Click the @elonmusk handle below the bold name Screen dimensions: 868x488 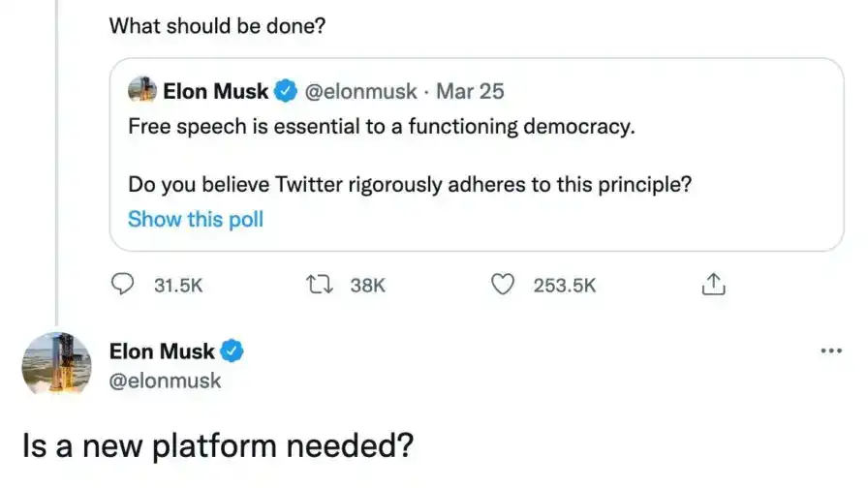[x=166, y=381]
